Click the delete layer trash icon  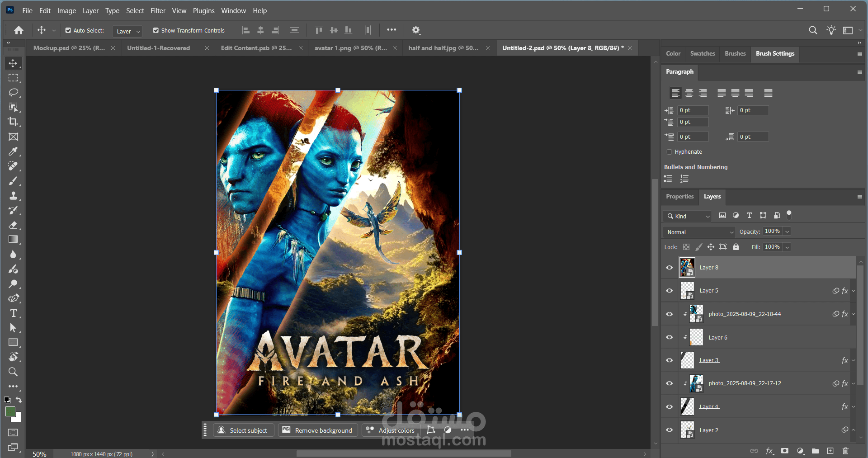coord(845,451)
